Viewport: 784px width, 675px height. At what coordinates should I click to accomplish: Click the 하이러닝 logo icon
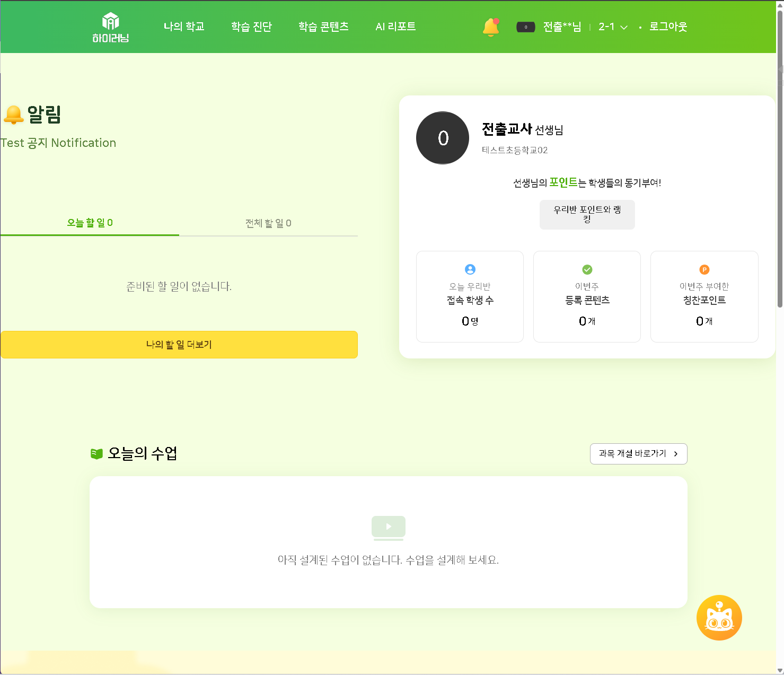coord(110,22)
